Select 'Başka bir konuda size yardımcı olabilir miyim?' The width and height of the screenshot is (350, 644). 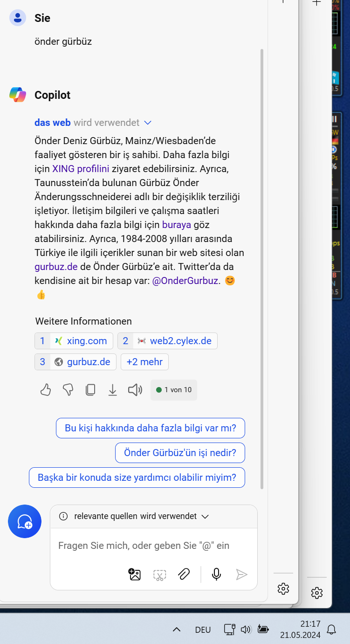pyautogui.click(x=137, y=478)
